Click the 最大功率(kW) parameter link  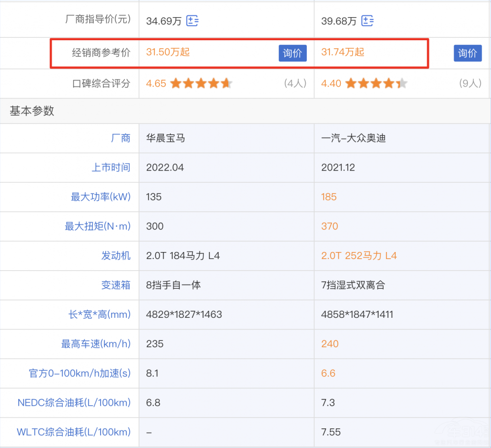point(101,197)
